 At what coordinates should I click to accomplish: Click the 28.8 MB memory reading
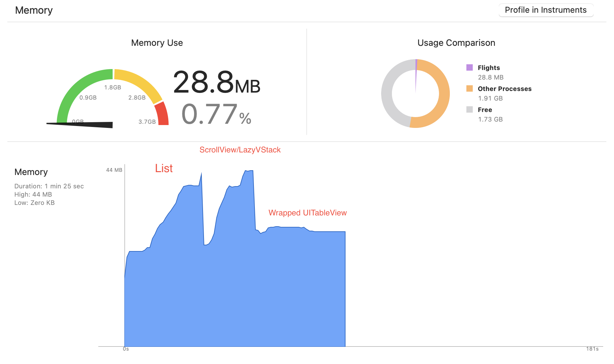[x=216, y=83]
